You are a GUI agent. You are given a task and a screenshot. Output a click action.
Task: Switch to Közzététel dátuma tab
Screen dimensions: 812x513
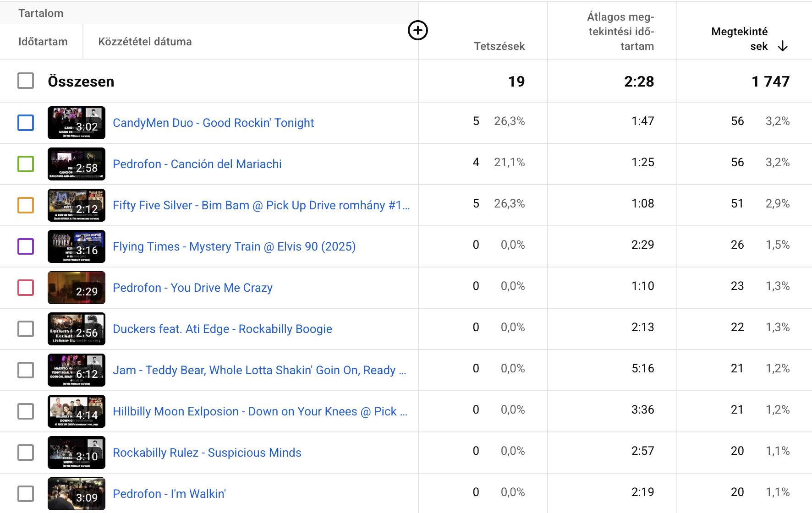pyautogui.click(x=145, y=42)
